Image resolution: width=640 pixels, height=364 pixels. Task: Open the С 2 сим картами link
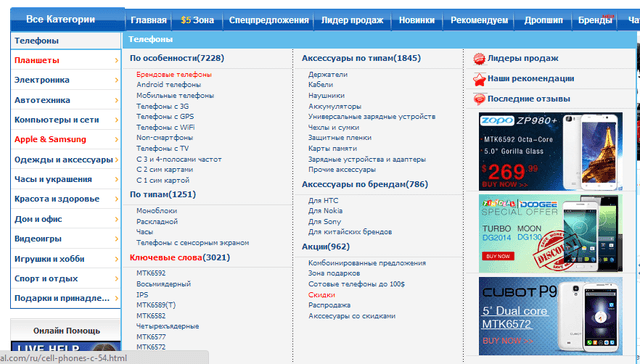point(164,170)
